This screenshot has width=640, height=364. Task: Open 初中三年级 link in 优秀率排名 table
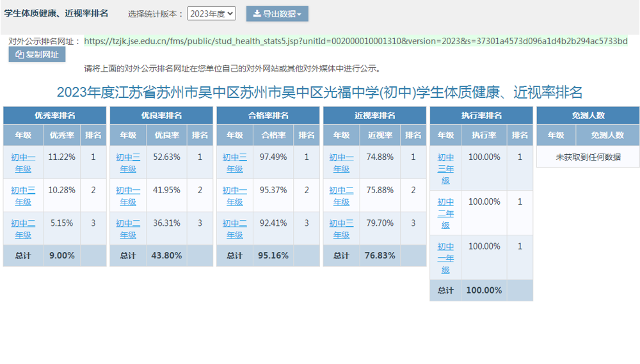[x=23, y=196]
